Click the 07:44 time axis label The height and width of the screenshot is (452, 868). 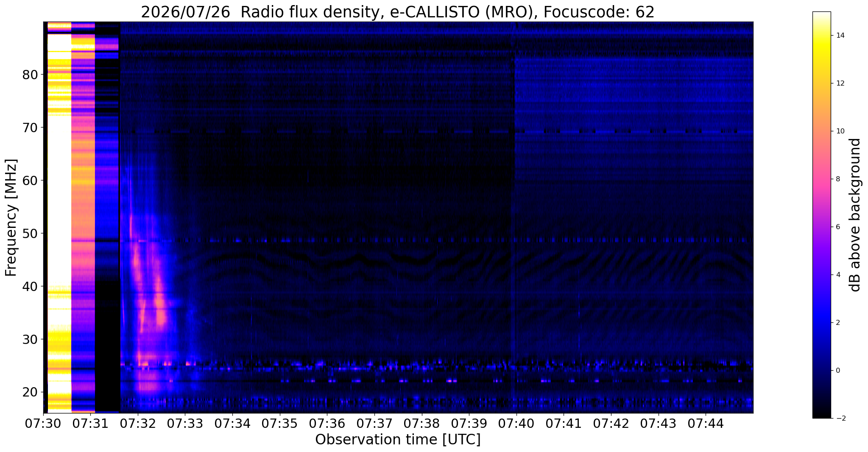pos(706,424)
